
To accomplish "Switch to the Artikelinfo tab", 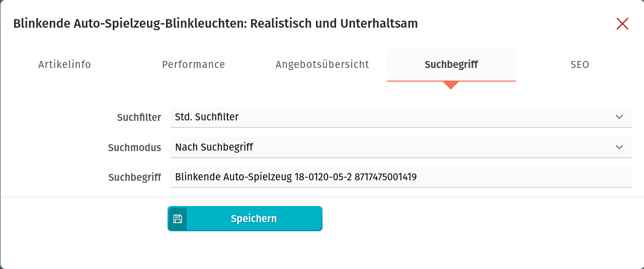I will click(x=64, y=64).
